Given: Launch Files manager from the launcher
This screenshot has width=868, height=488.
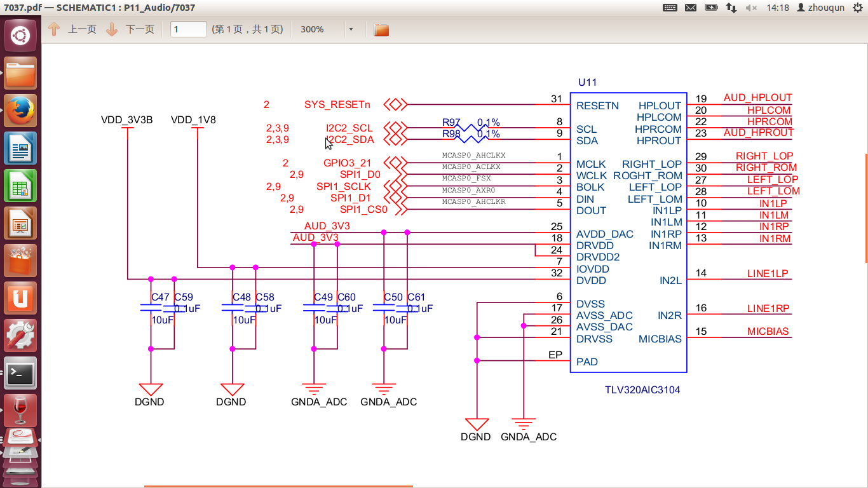Looking at the screenshot, I should (x=20, y=73).
